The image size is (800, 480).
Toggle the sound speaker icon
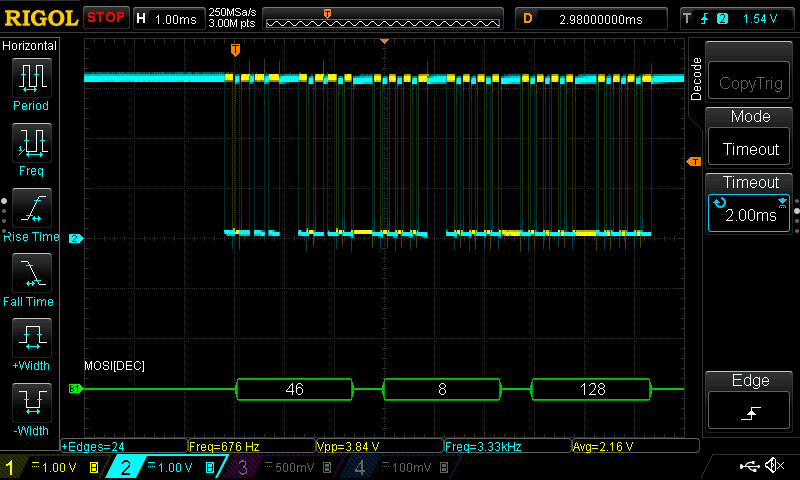pyautogui.click(x=773, y=466)
